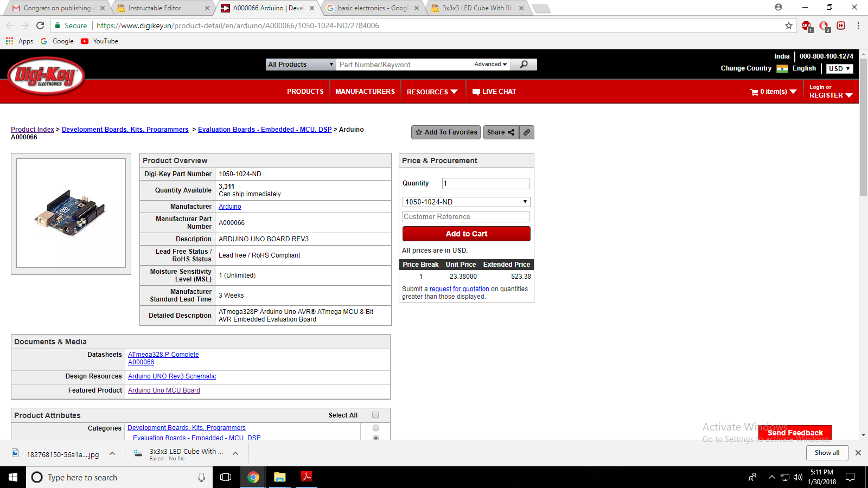The height and width of the screenshot is (488, 868).
Task: Switch to the 3x3x3 LED Cube tab
Action: 477,8
